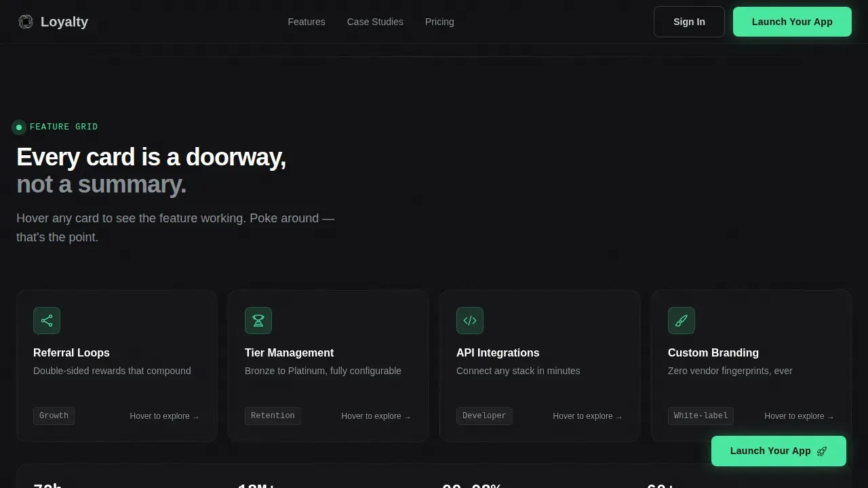
Task: Click the API Integrations code icon
Action: tap(470, 321)
